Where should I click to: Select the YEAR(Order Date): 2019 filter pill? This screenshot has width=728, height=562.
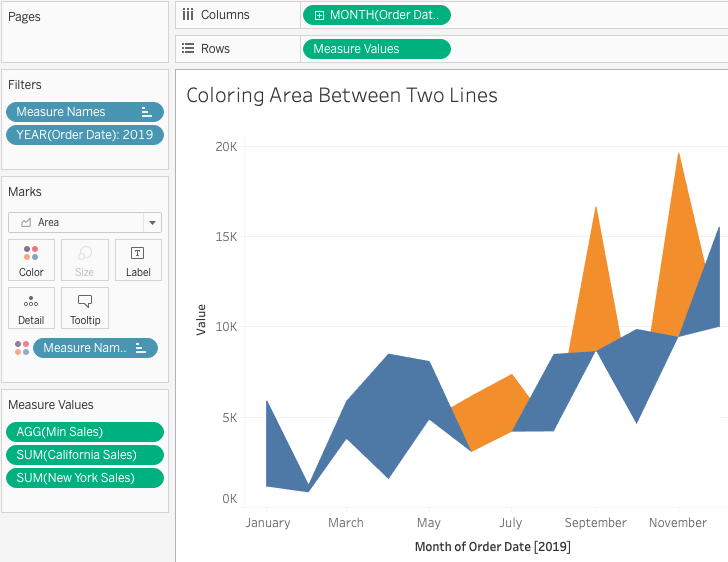(85, 135)
